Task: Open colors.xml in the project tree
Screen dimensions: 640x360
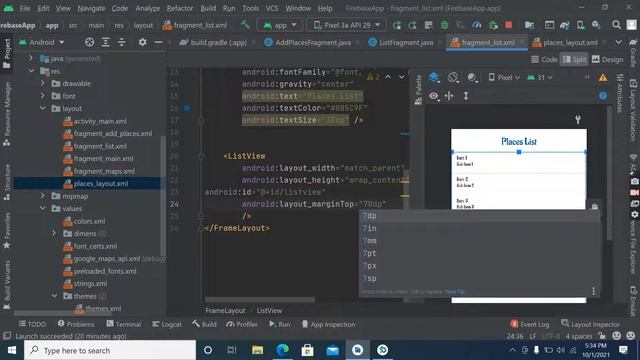Action: [x=89, y=221]
